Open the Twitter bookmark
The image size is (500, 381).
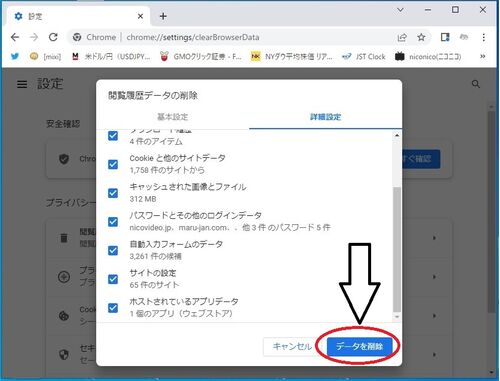tap(15, 56)
